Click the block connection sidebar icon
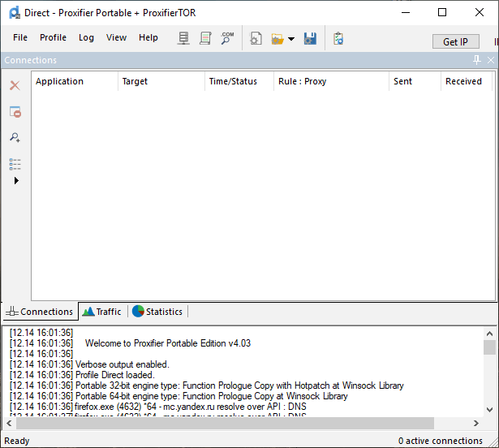Image resolution: width=499 pixels, height=448 pixels. pyautogui.click(x=15, y=112)
